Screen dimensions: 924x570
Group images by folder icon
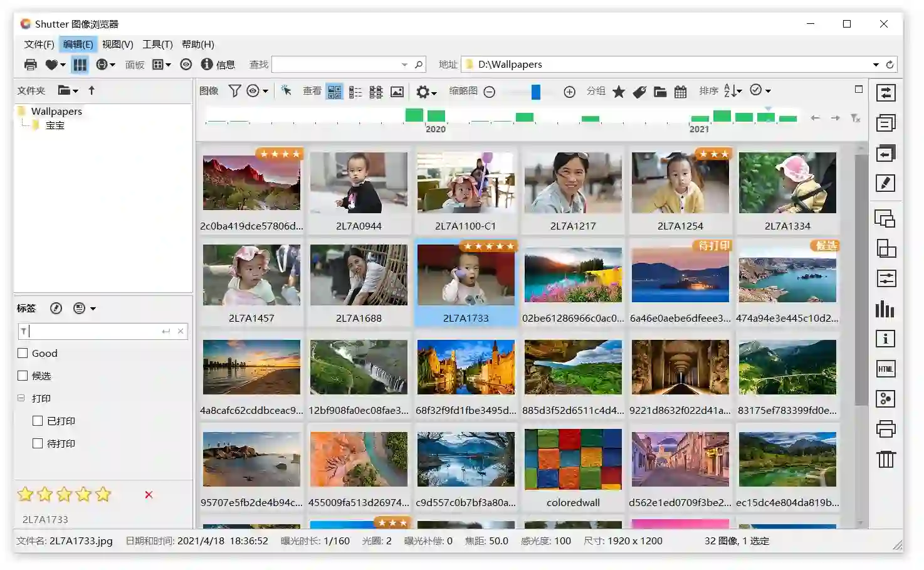660,92
